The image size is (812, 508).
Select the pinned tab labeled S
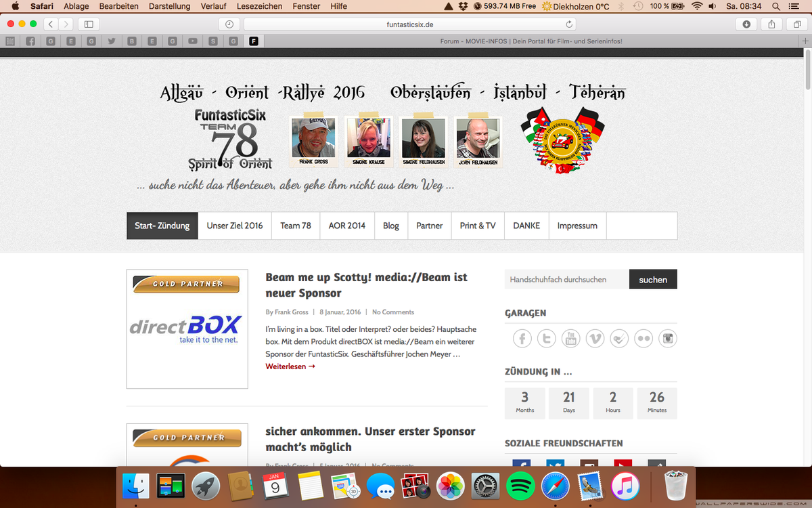tap(213, 41)
